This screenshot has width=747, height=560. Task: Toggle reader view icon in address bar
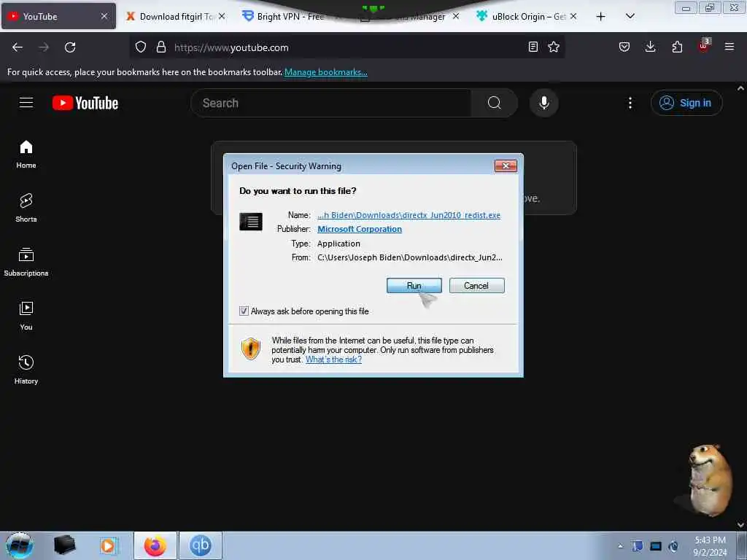[x=533, y=47]
